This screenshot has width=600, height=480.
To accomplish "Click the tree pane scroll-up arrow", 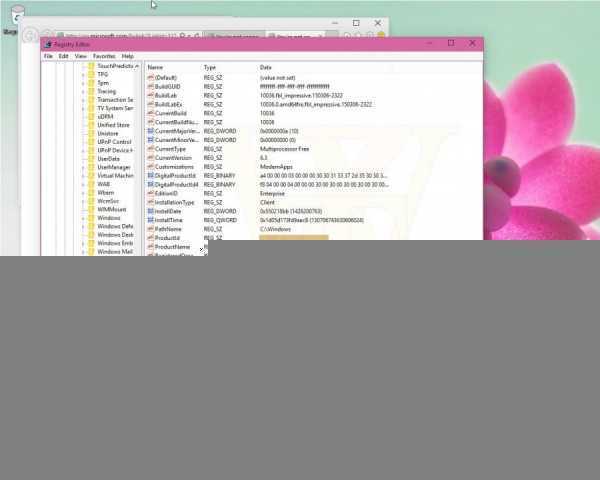I will coord(137,66).
